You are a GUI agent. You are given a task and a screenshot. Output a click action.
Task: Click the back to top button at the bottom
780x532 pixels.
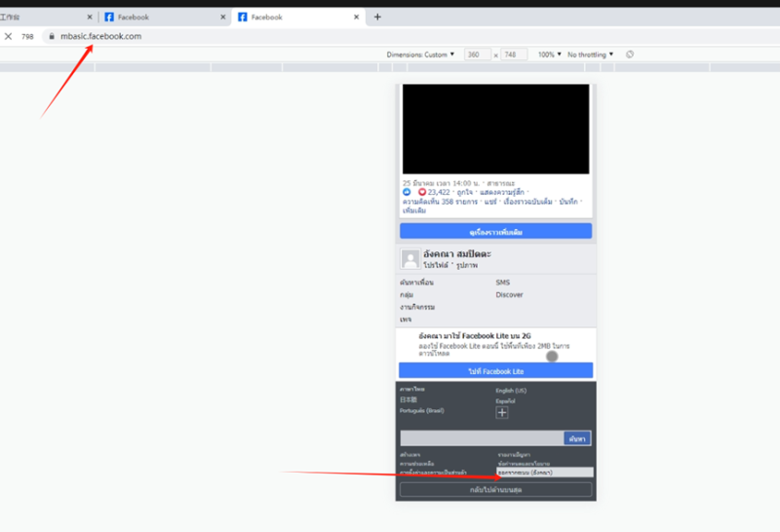(495, 490)
